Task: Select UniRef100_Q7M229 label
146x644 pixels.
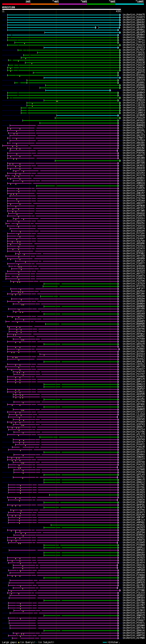Action: click(134, 100)
